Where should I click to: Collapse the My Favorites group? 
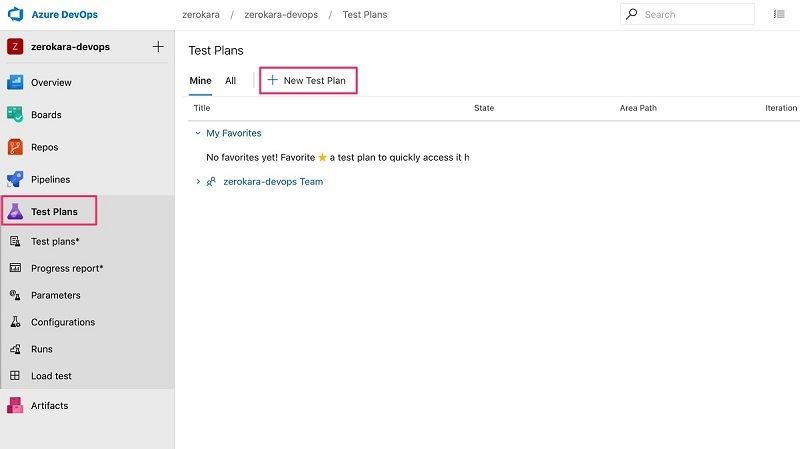coord(198,133)
